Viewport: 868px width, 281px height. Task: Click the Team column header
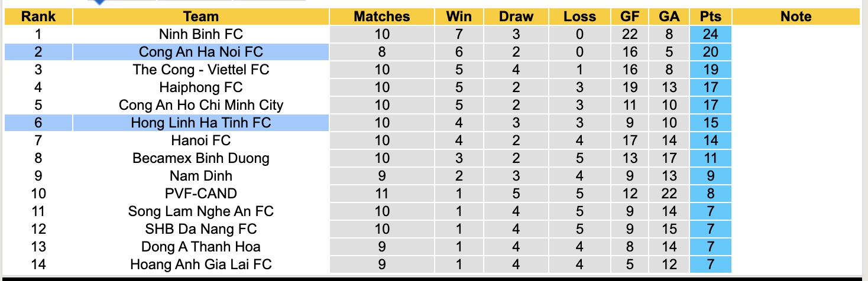[201, 17]
